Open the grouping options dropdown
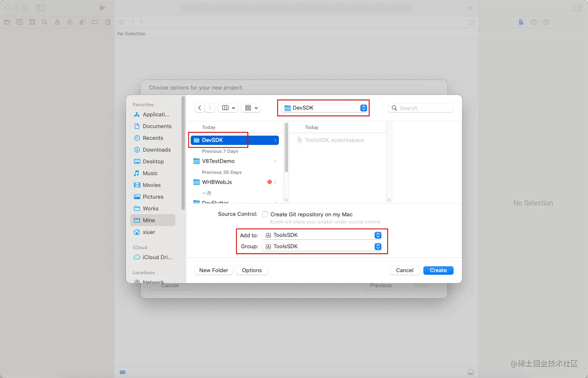The width and height of the screenshot is (588, 378). click(251, 108)
